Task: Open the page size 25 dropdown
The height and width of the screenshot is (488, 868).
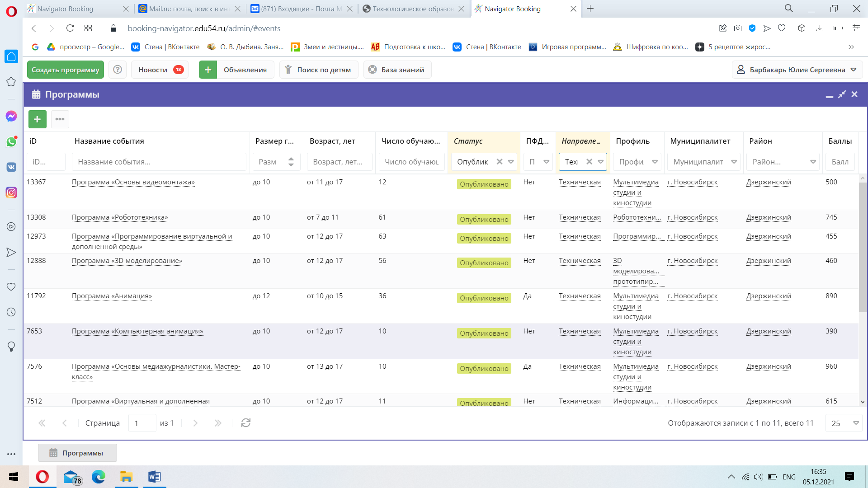Action: click(855, 423)
